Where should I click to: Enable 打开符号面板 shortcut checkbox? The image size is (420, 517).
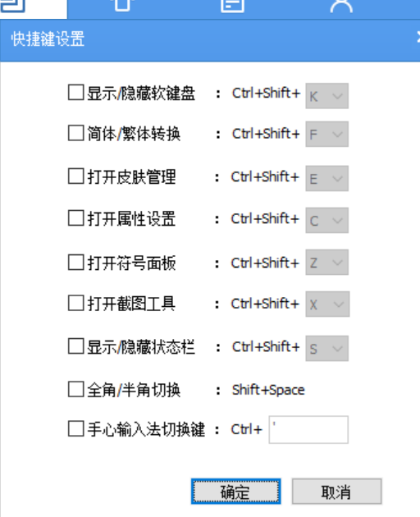(x=75, y=263)
